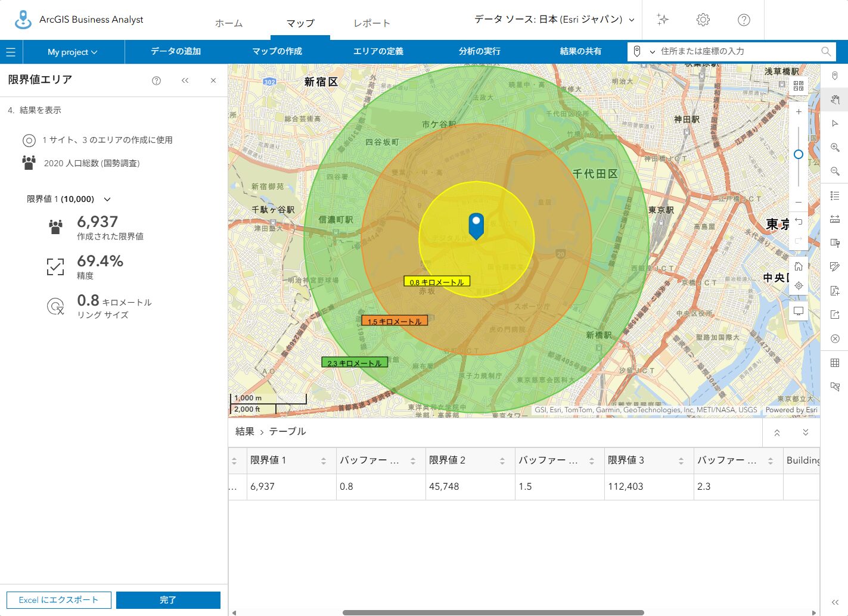The image size is (848, 616).
Task: Activate the arrow select tool
Action: coord(835,123)
